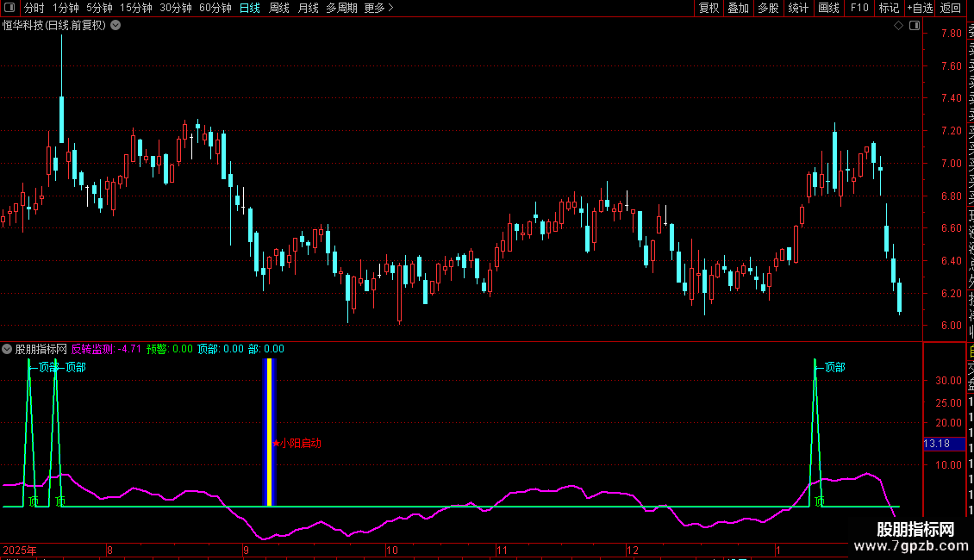
Task: Click month 12 on the time axis
Action: pyautogui.click(x=633, y=550)
